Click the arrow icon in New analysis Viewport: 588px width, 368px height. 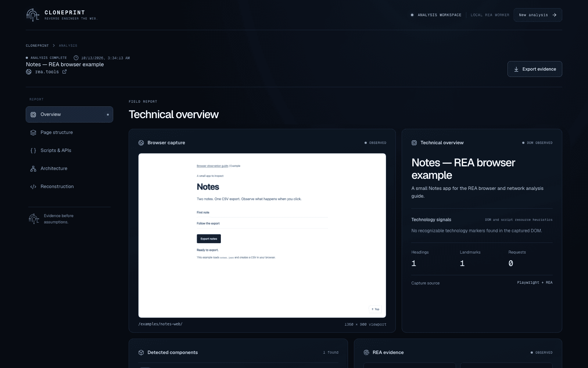click(554, 15)
